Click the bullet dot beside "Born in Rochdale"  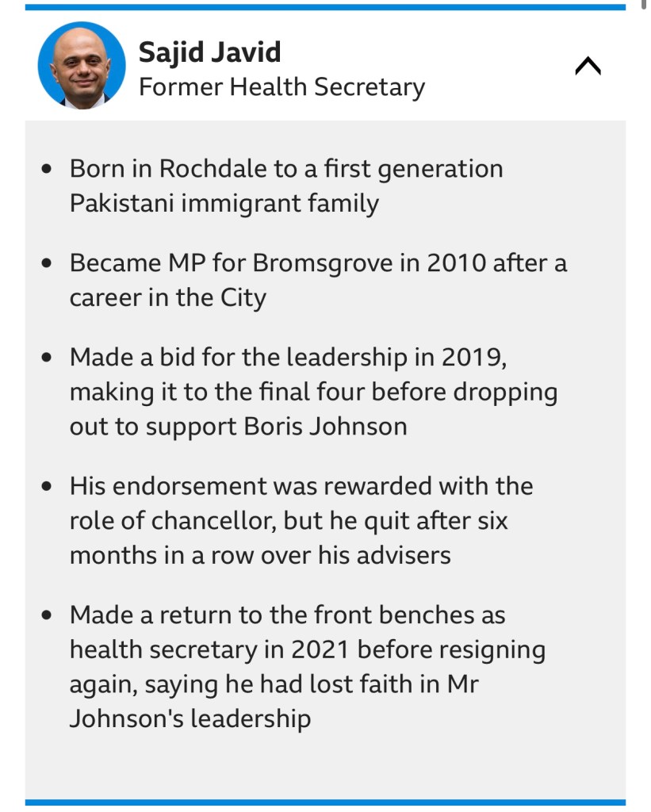[49, 170]
